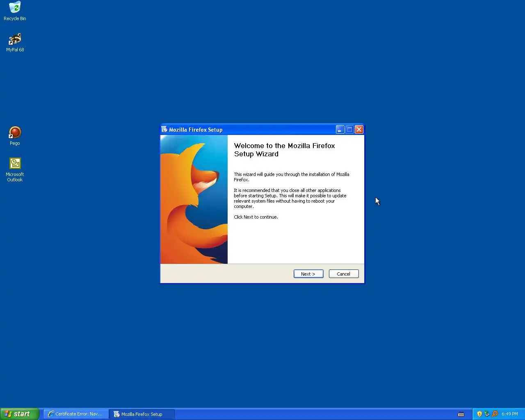Click the Next button in Firefox Setup
525x420 pixels.
308,274
